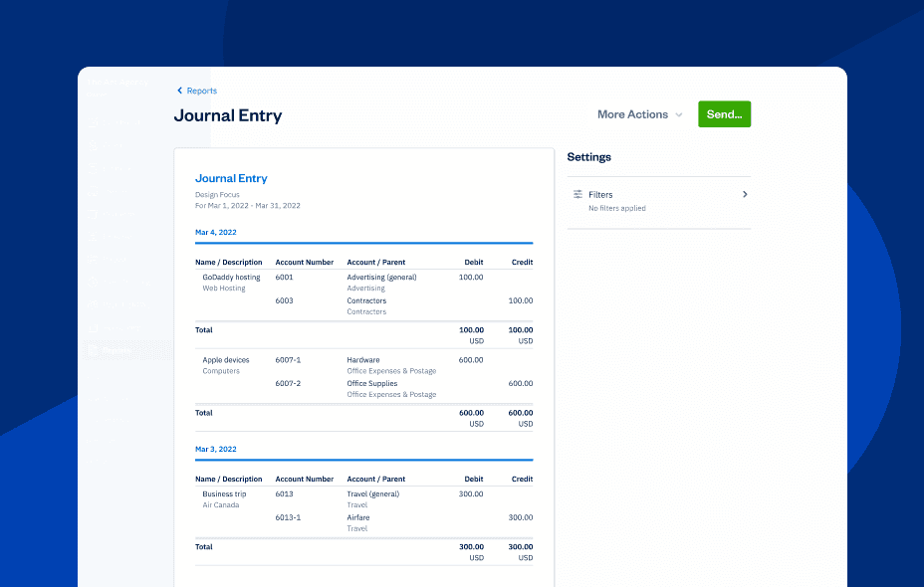Click account number 6007-2
Viewport: 924px width, 587px height.
288,384
